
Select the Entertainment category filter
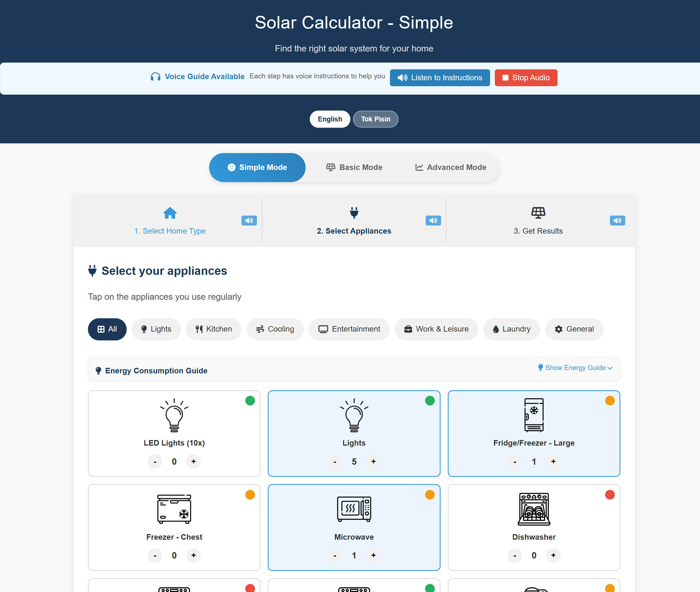tap(349, 329)
